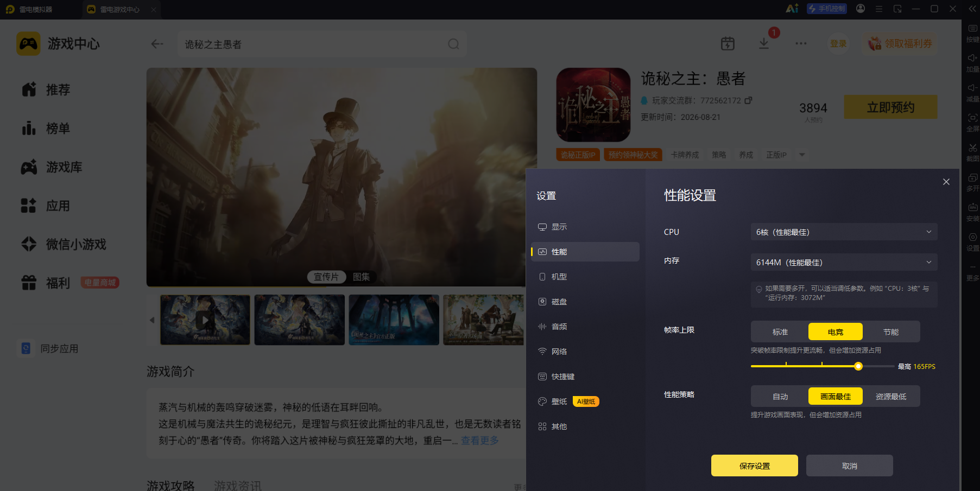Open the first video thumbnail with play icon

tap(205, 320)
